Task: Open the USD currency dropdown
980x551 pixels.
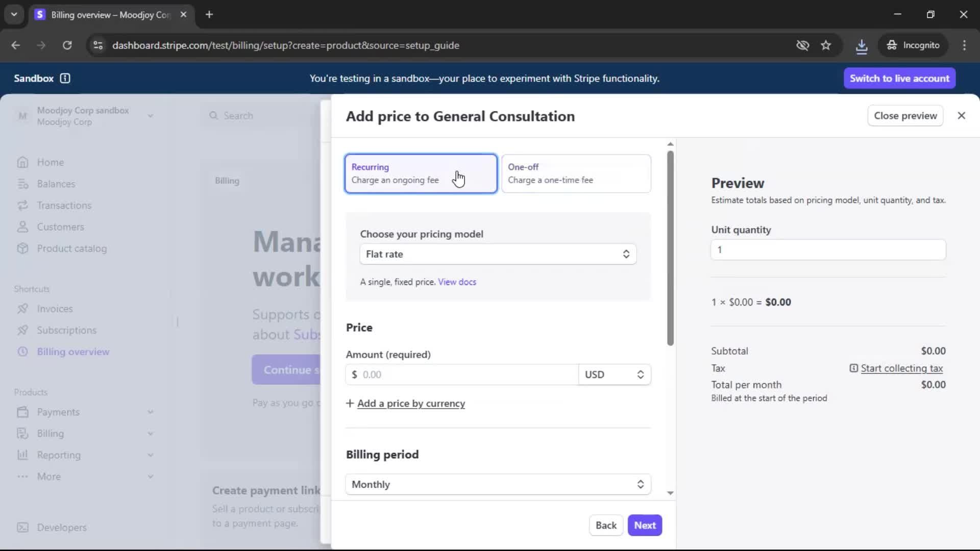Action: coord(614,374)
